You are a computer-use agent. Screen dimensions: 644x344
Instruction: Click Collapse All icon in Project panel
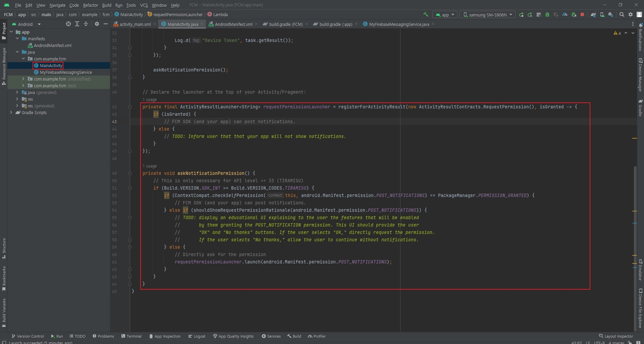[86, 24]
